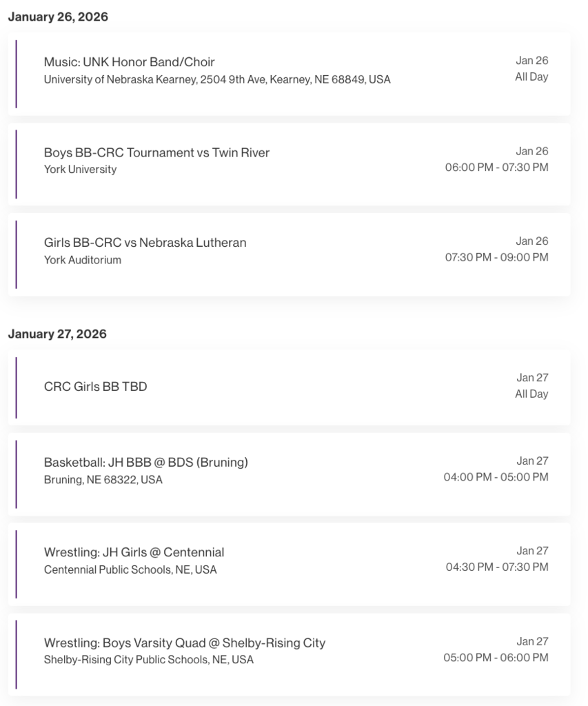Click the 06:00 PM - 07:30 PM time
Image resolution: width=588 pixels, height=706 pixels.
(x=496, y=168)
